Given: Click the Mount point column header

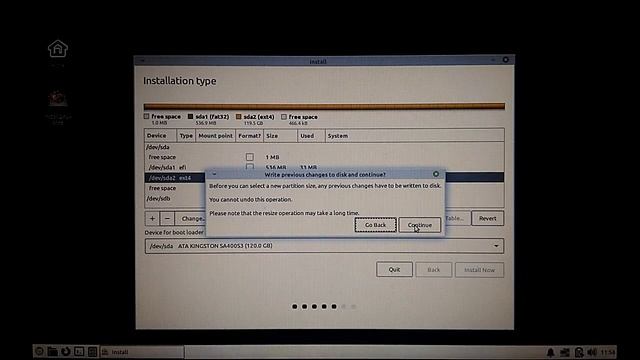Looking at the screenshot, I should tap(216, 136).
